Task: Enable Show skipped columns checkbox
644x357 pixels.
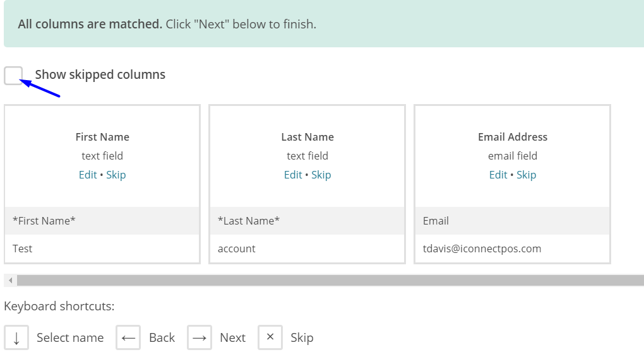Action: point(13,75)
